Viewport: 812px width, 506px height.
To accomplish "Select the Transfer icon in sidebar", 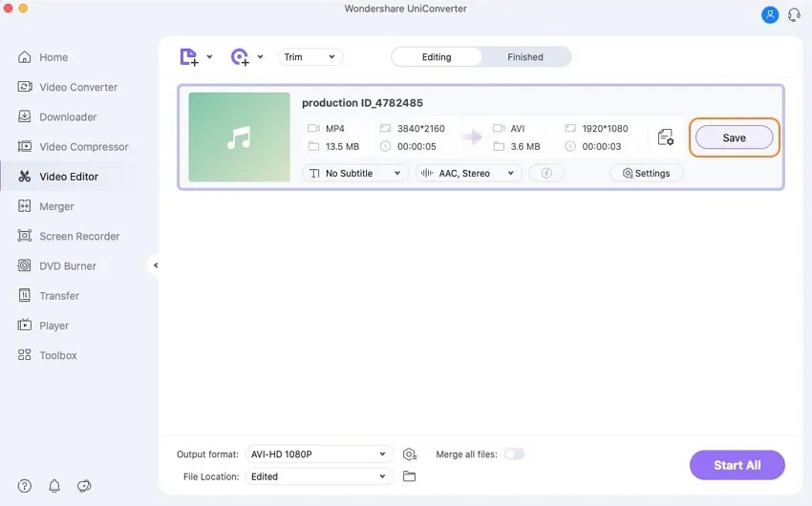I will point(24,295).
